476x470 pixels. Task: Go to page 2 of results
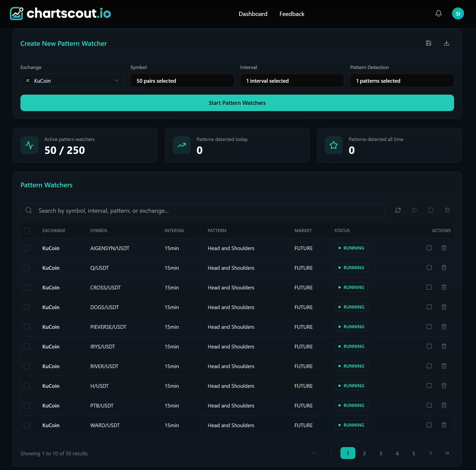point(364,453)
